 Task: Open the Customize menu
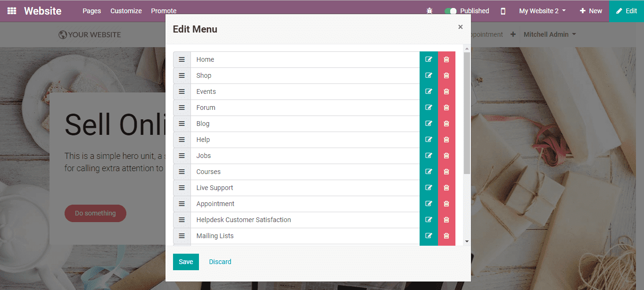tap(126, 11)
